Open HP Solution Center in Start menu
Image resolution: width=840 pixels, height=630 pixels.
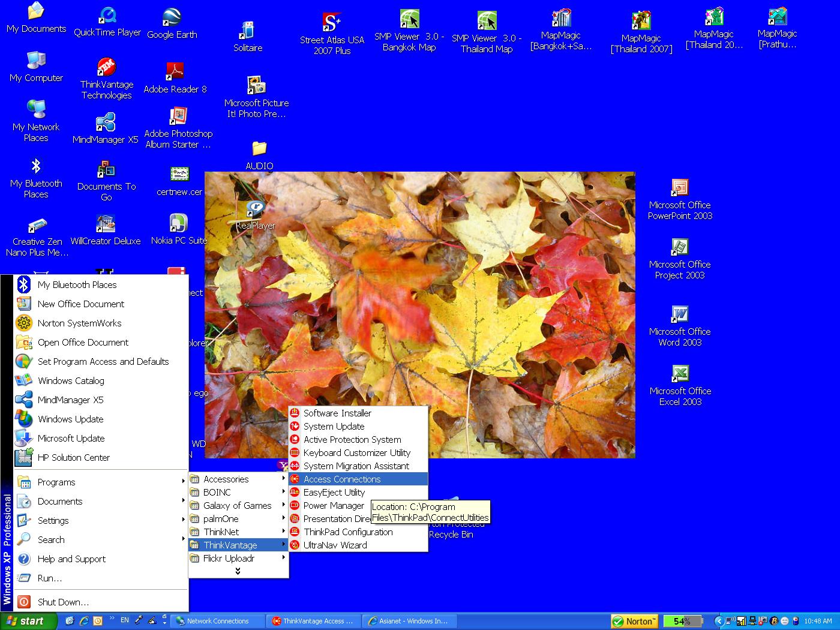click(100, 457)
